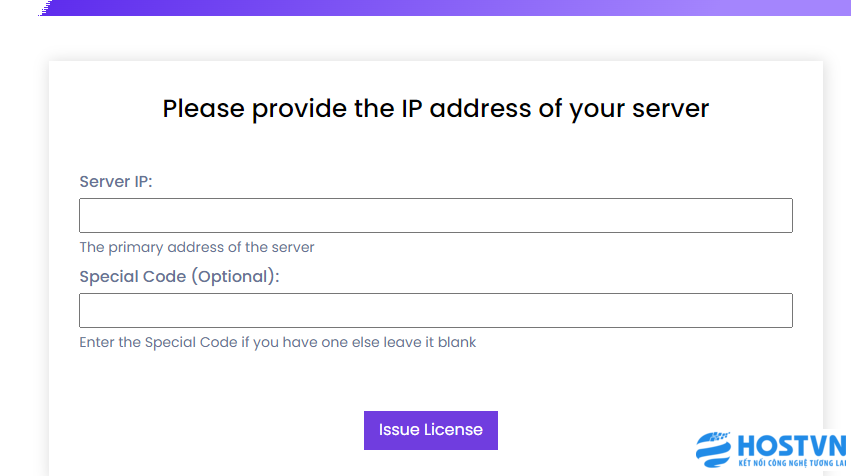Viewport: 851px width, 476px height.
Task: Click the "Server IP:" label
Action: pos(116,181)
